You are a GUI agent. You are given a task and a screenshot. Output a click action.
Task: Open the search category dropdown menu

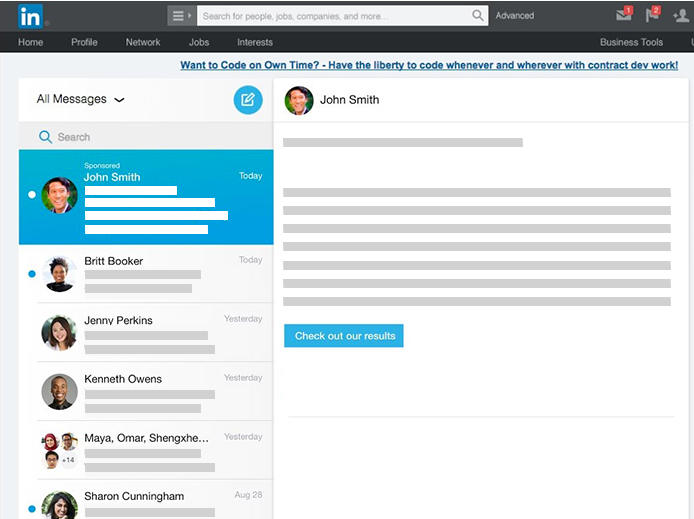pos(181,16)
